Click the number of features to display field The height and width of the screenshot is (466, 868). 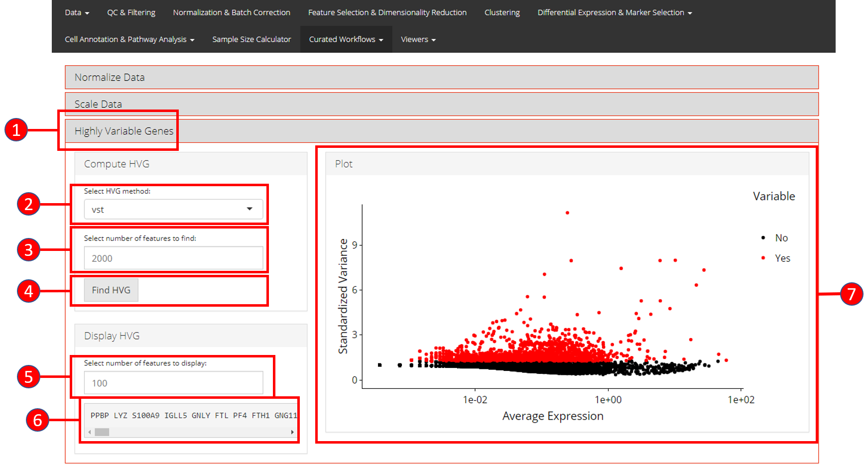tap(173, 383)
